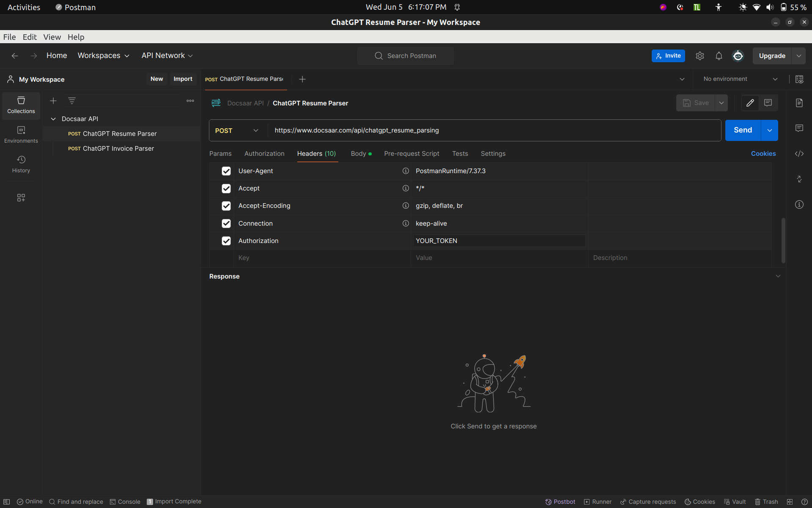Switch to the Tests tab
The width and height of the screenshot is (812, 508).
(460, 154)
